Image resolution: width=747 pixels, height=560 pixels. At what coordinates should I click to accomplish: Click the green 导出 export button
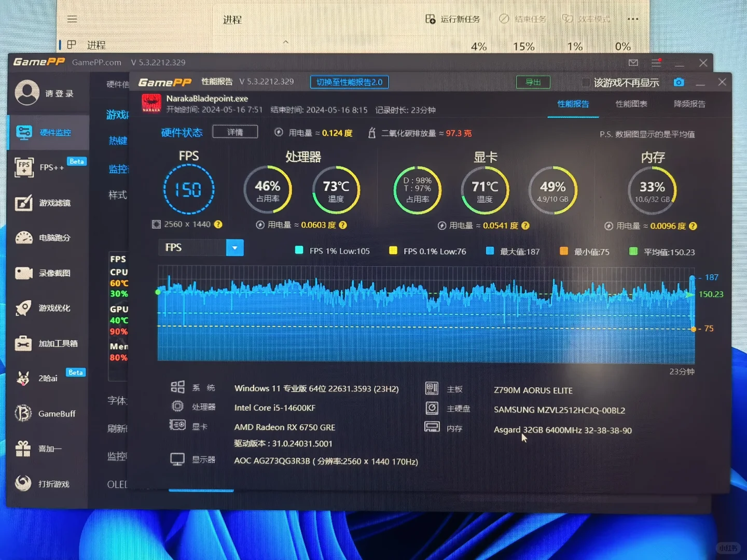click(x=533, y=82)
